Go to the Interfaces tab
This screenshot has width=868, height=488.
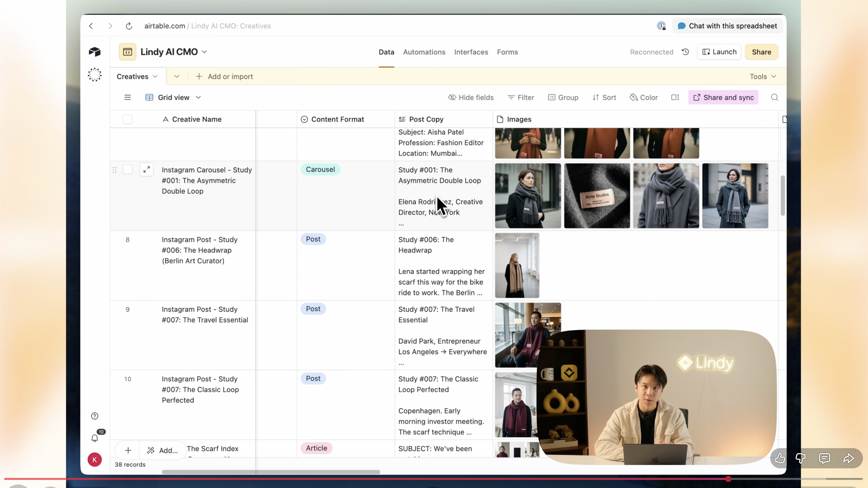point(471,52)
